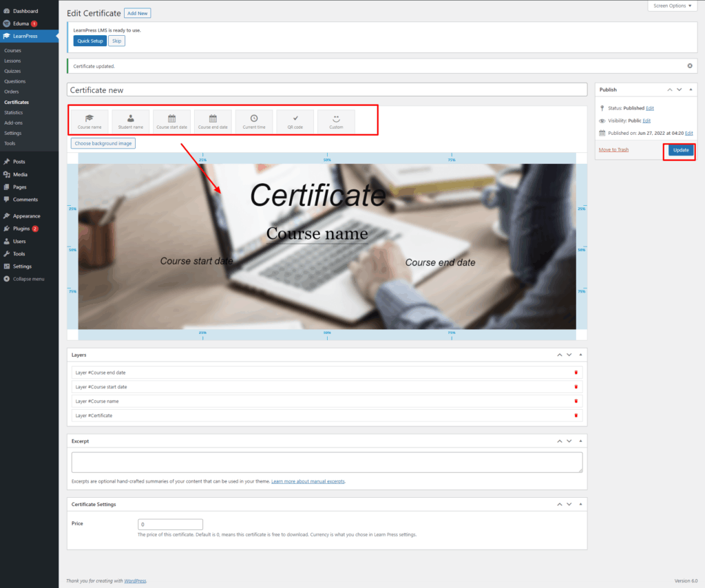Image resolution: width=705 pixels, height=588 pixels.
Task: Move Excerpt panel down
Action: (569, 441)
